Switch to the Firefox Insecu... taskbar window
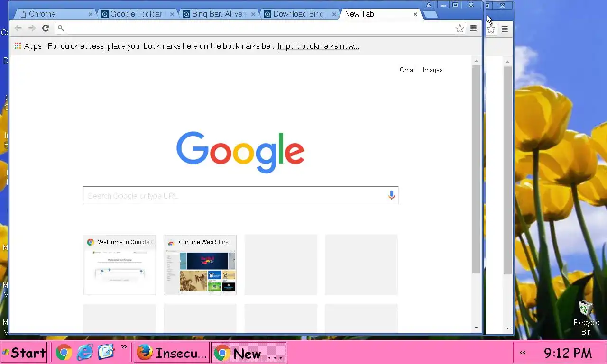The image size is (607, 364). (x=172, y=353)
